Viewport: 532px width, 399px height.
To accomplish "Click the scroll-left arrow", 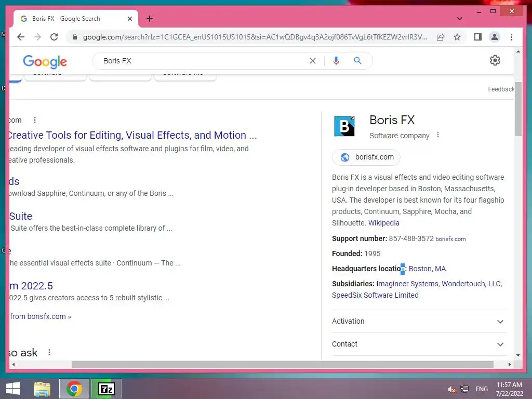I will click(13, 364).
